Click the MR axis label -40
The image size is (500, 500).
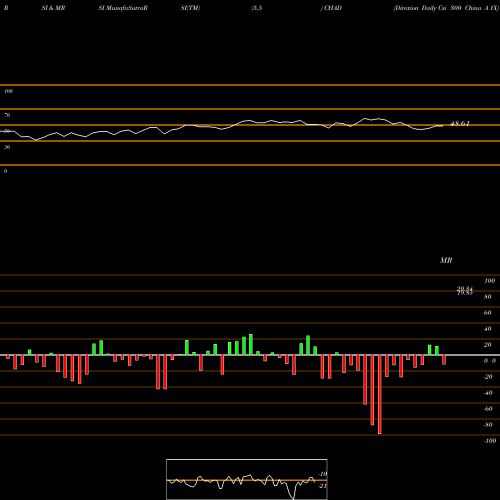pyautogui.click(x=488, y=393)
